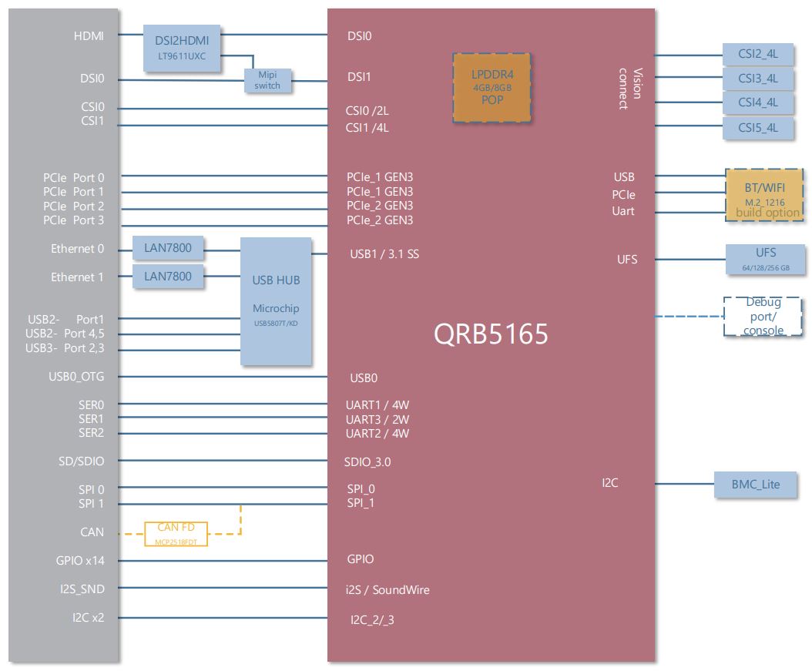Click the SPI 0 connector label
Image resolution: width=812 pixels, height=671 pixels.
(91, 489)
